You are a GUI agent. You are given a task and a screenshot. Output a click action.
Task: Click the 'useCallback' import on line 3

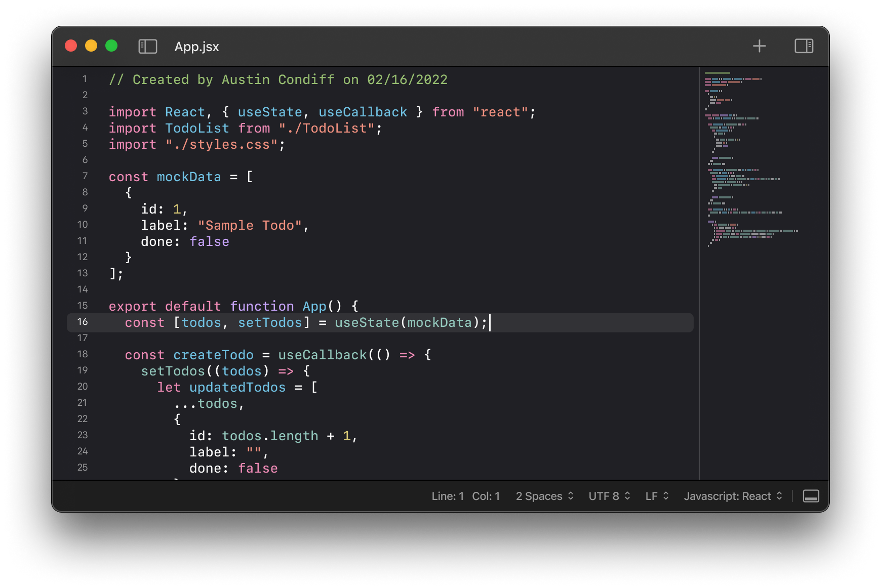(363, 112)
